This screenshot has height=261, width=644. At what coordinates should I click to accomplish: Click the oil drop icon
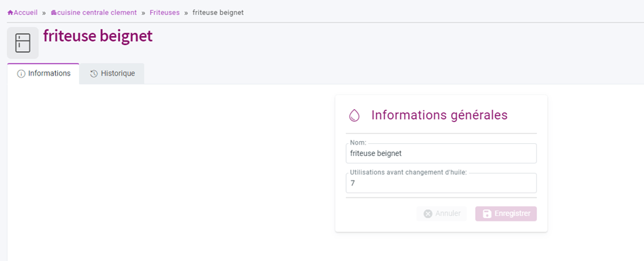coord(354,115)
